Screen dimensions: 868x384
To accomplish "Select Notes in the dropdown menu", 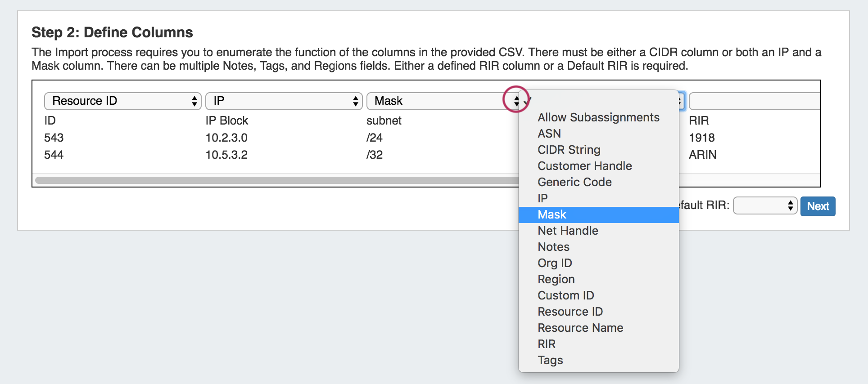I will pyautogui.click(x=553, y=247).
